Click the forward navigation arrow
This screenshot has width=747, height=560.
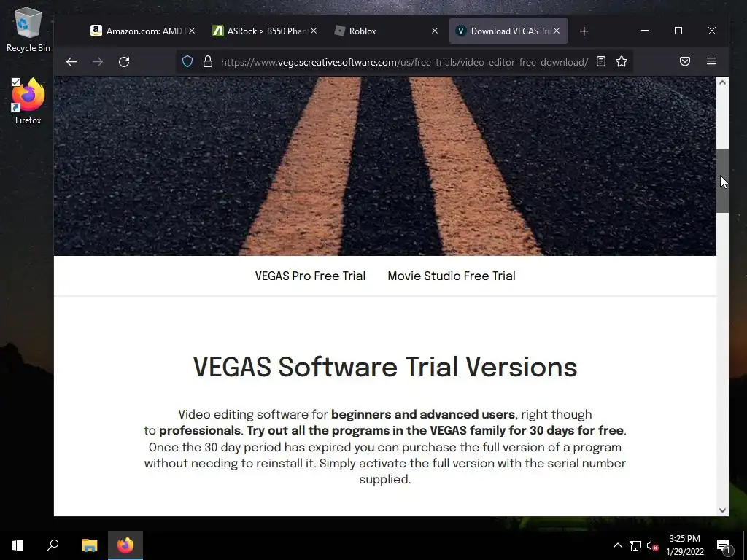tap(98, 62)
